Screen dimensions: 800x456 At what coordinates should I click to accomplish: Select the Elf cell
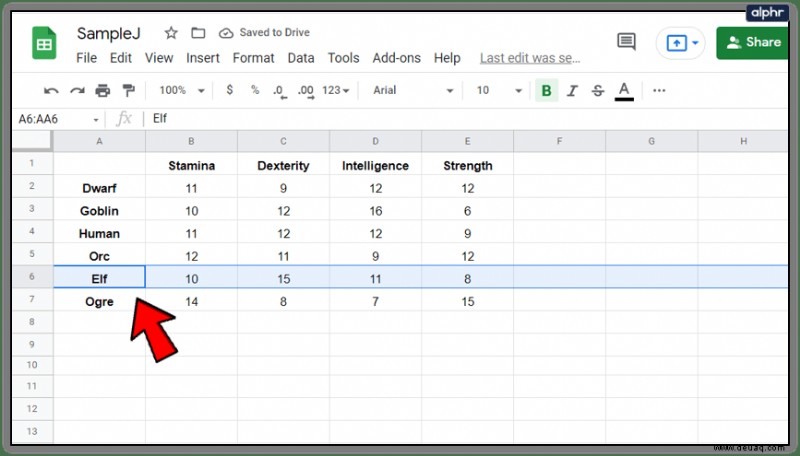click(x=99, y=278)
